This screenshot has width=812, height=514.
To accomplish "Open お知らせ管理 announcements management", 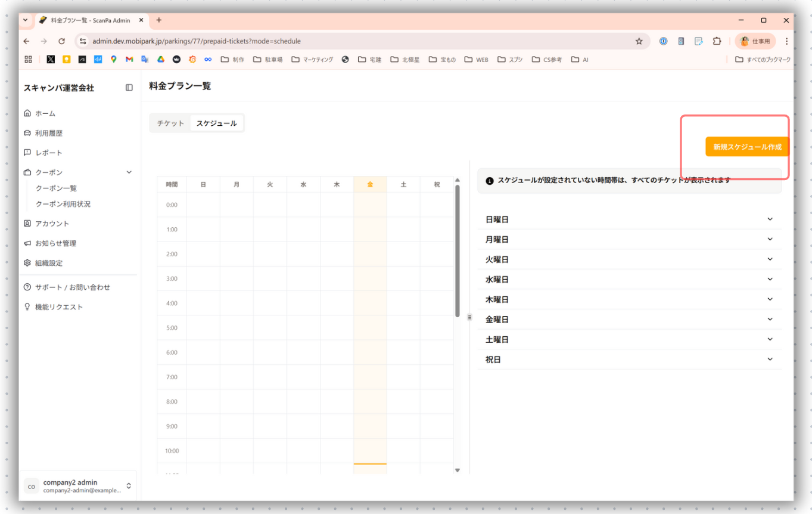I will pyautogui.click(x=55, y=243).
